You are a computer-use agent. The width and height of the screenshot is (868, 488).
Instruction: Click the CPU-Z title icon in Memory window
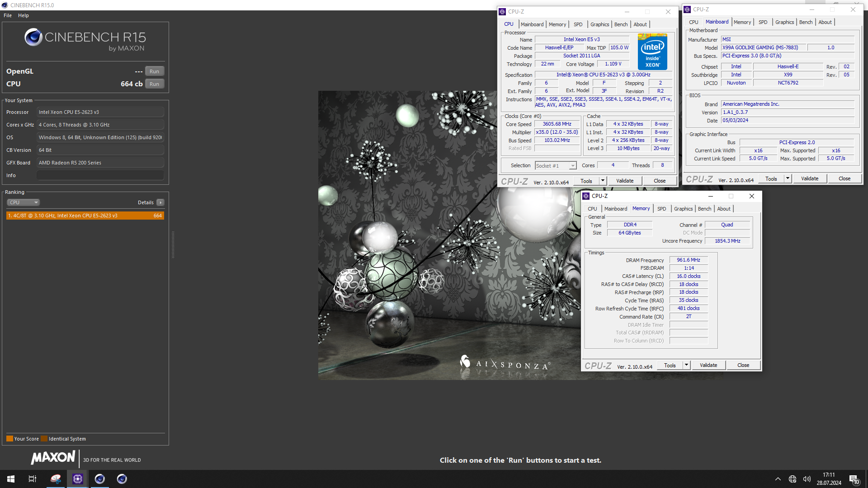(586, 196)
